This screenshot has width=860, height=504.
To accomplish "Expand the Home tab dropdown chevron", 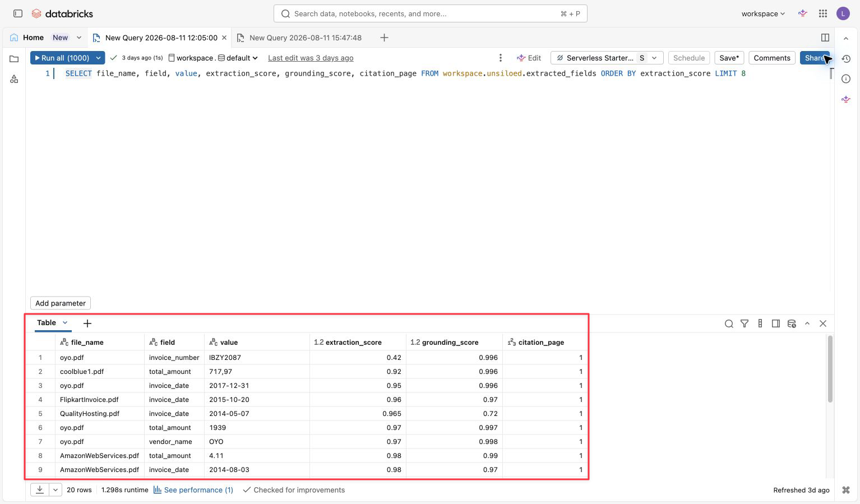I will [79, 38].
